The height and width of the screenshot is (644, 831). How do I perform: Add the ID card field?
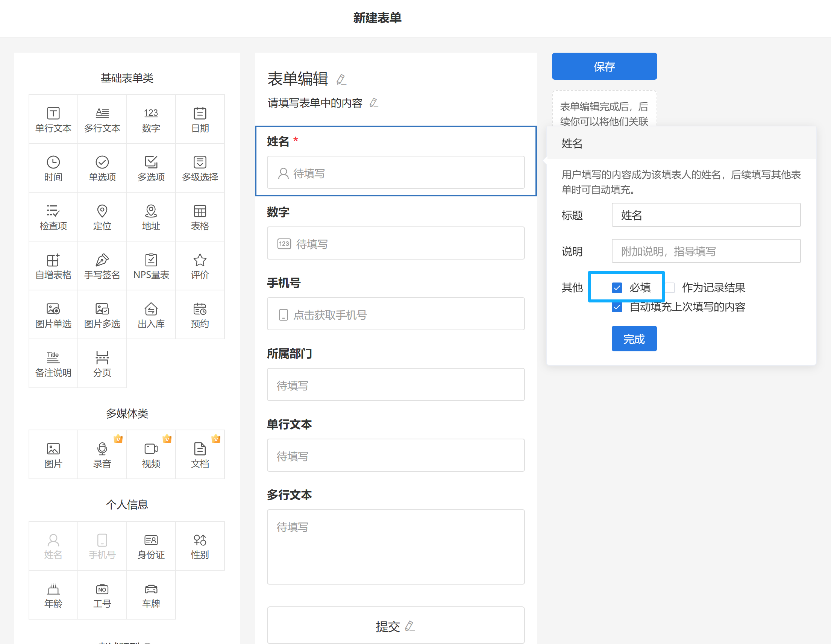click(x=151, y=546)
